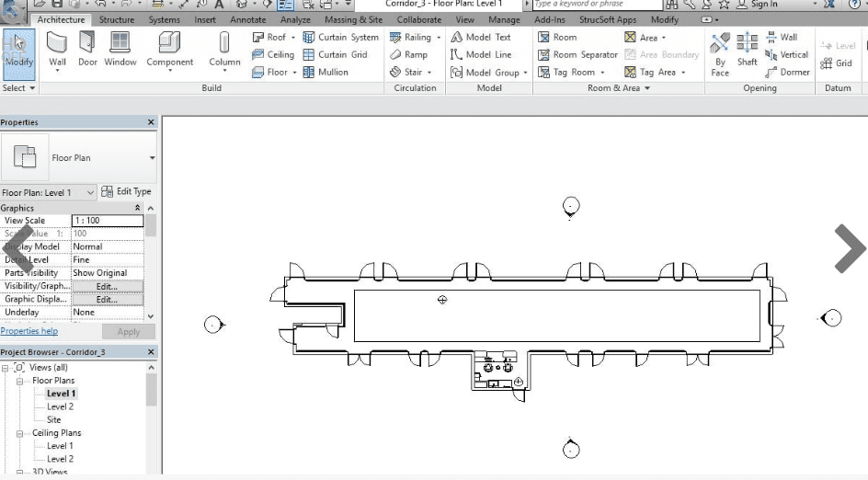Select the Window tool

pyautogui.click(x=120, y=50)
